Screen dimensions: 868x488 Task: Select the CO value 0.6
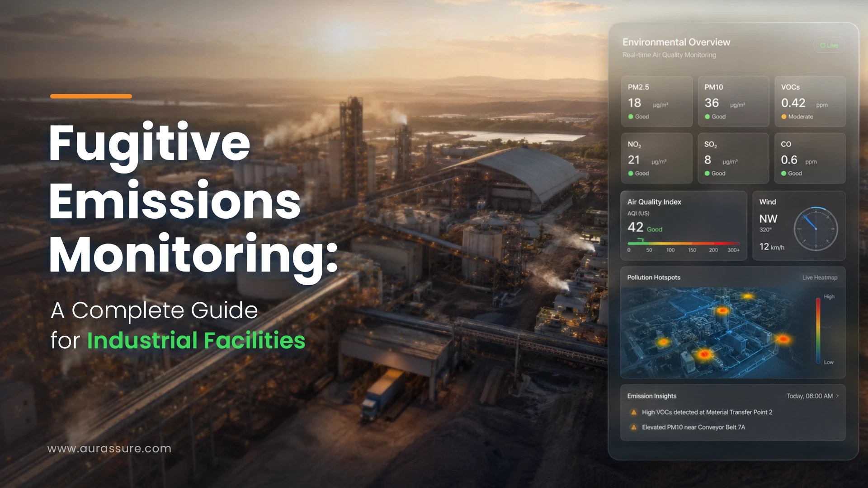coord(789,160)
